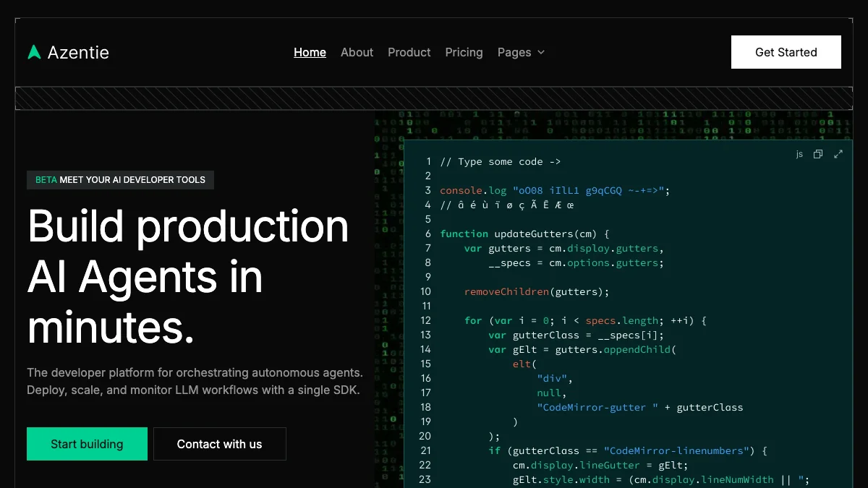This screenshot has height=488, width=868.
Task: Click the 'null,' code line
Action: click(552, 393)
